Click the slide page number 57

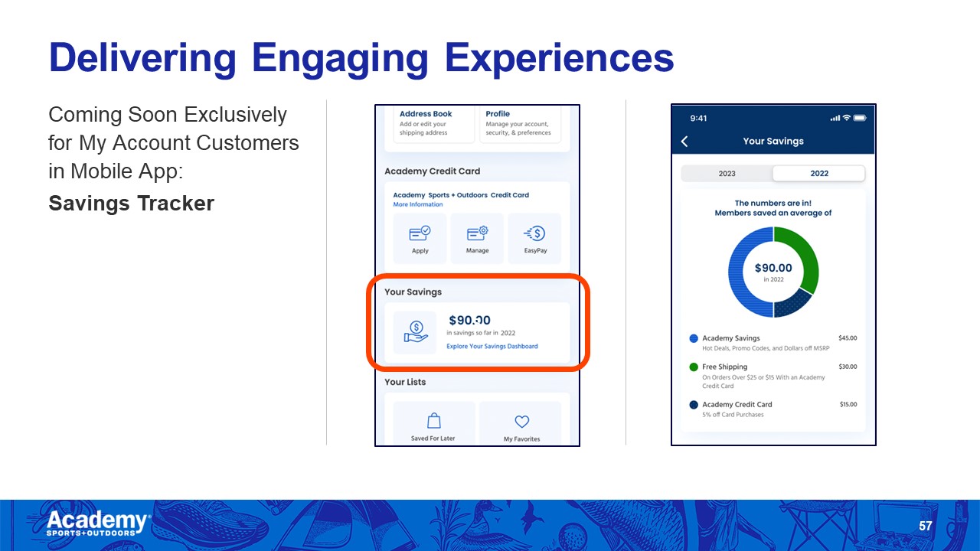tap(926, 527)
